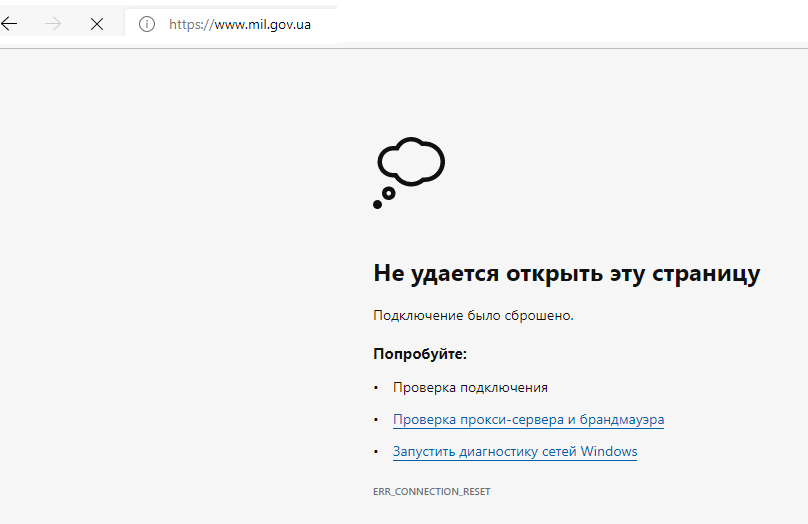Click bullet beside the proxy check link
808x524 pixels.
[377, 420]
